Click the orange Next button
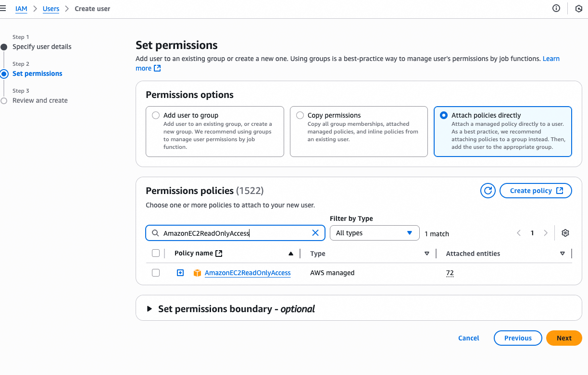The height and width of the screenshot is (375, 588). pyautogui.click(x=564, y=338)
